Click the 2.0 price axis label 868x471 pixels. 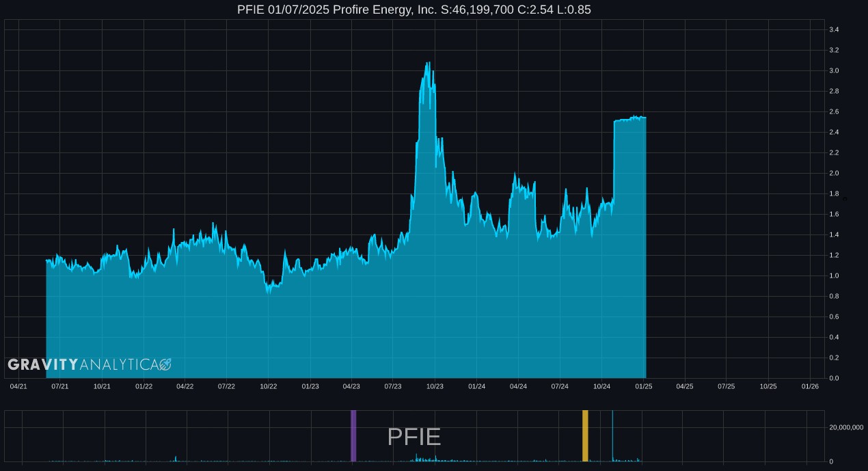(x=834, y=173)
